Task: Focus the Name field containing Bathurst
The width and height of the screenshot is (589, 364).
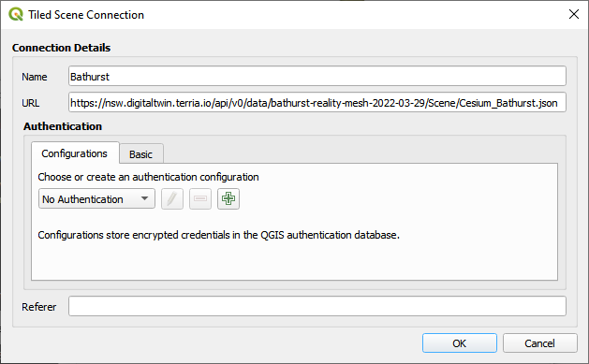Action: click(317, 76)
